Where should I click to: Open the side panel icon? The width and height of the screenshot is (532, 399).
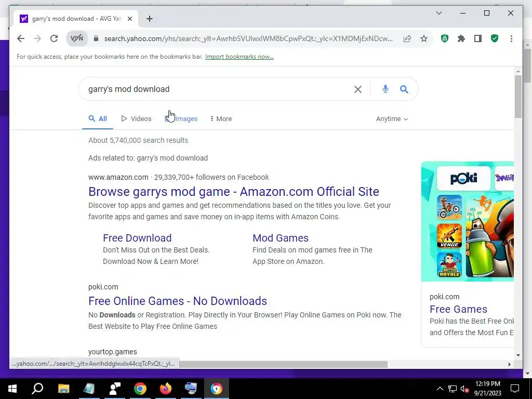click(x=478, y=38)
